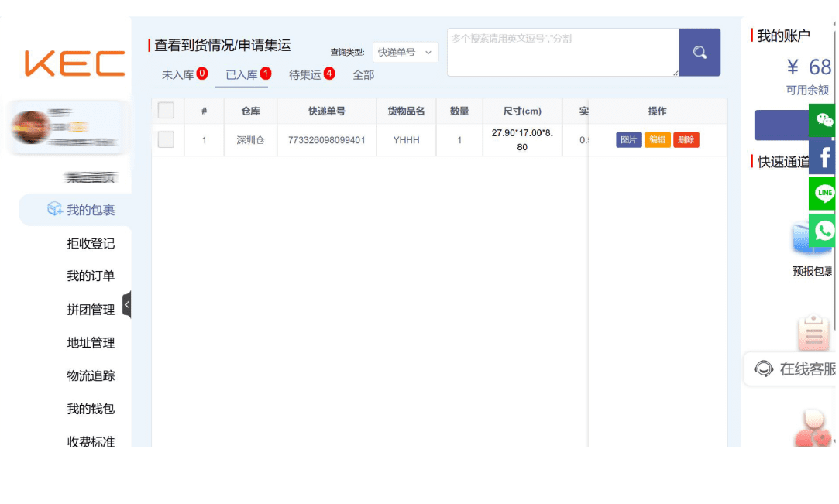Open the WeChat contact icon

(823, 120)
